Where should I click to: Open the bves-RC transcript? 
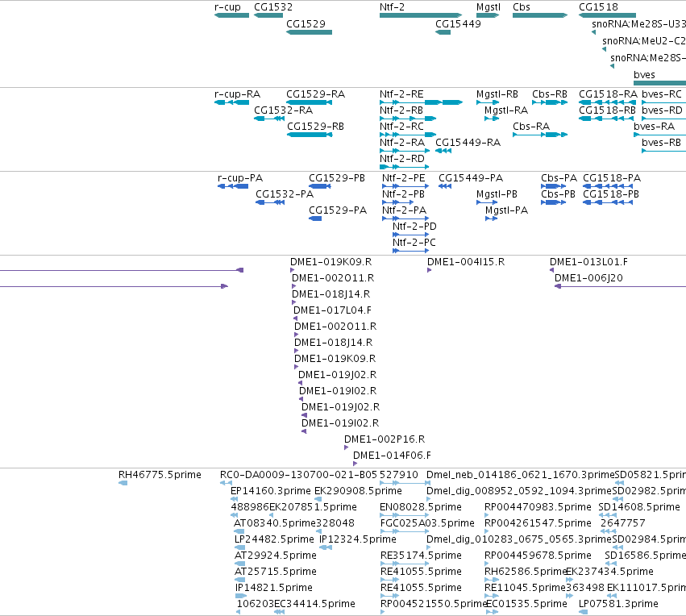tap(663, 102)
